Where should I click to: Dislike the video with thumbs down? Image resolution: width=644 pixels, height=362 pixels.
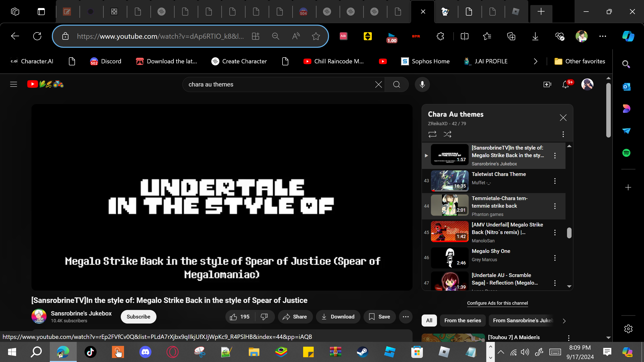264,317
